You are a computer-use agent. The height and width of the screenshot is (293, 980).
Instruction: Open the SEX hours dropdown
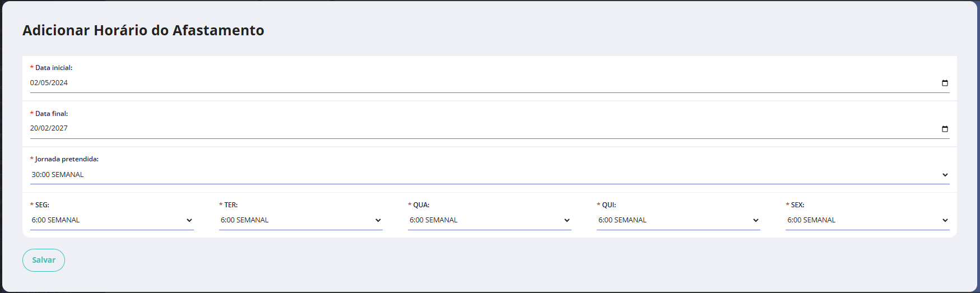click(x=867, y=220)
